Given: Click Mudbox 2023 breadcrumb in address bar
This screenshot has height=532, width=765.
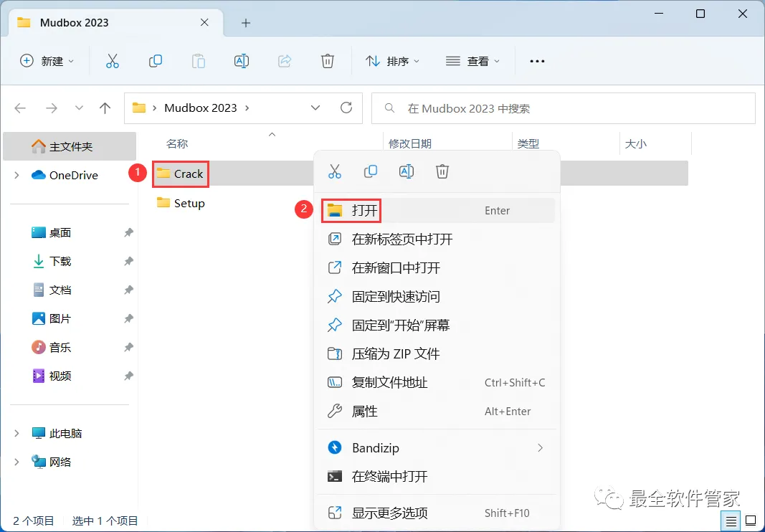Looking at the screenshot, I should click(x=201, y=108).
